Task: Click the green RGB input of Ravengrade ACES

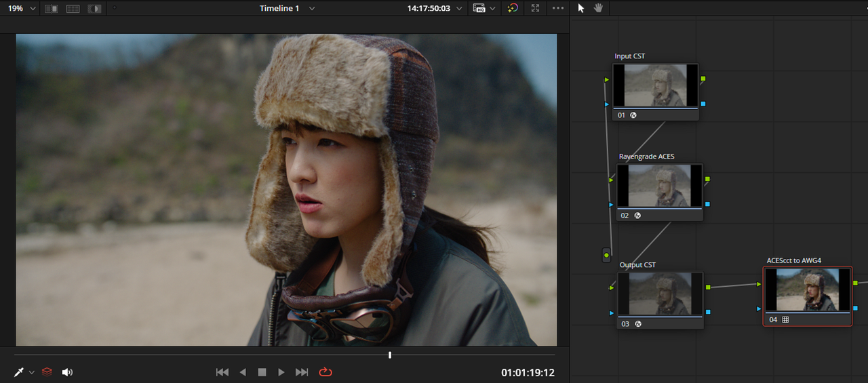Action: [612, 180]
